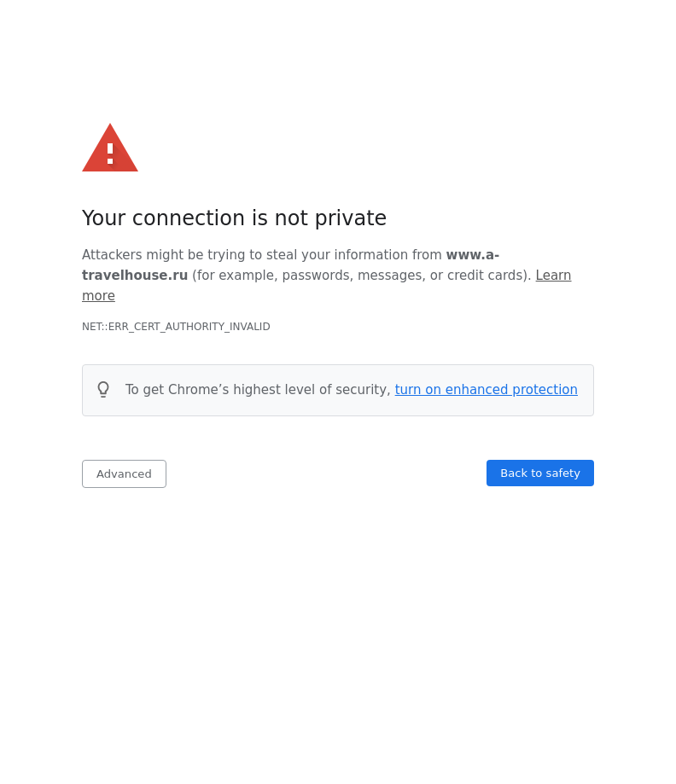Click the lightbulb security tip icon
Viewport: 676px width, 784px height.
click(103, 390)
